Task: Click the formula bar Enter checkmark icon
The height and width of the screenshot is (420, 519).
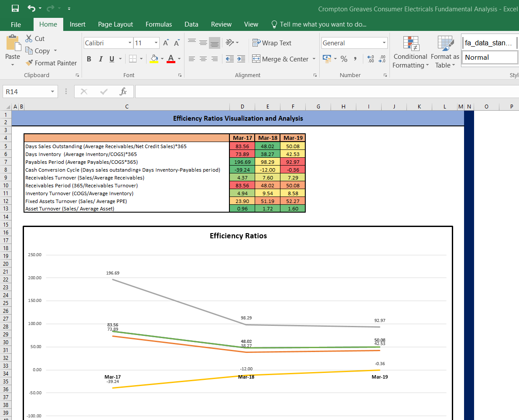Action: pos(104,91)
